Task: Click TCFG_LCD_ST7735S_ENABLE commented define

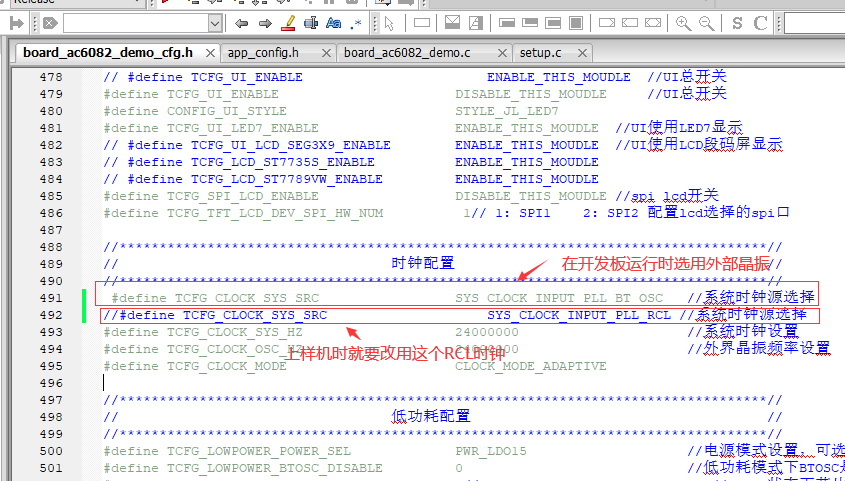Action: (x=282, y=162)
